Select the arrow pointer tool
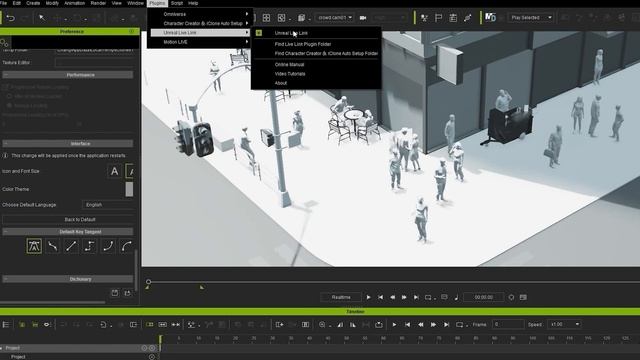Screen dimensions: 640x360 point(42,18)
